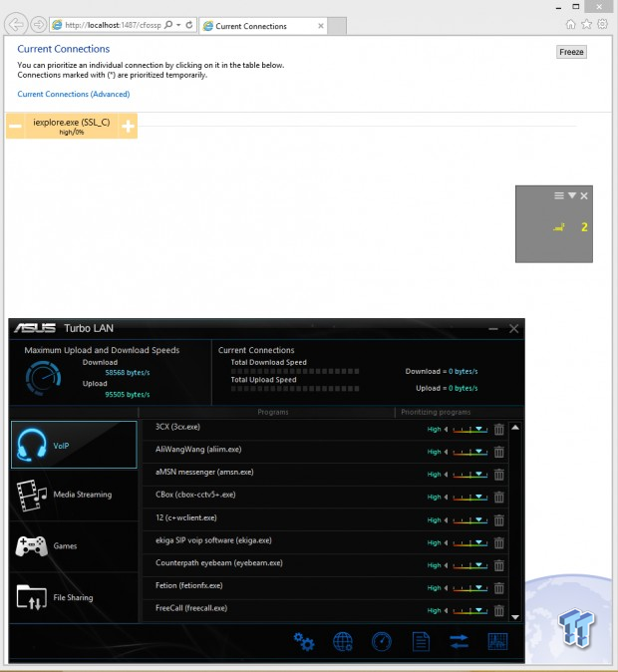Click the left arrow beside CBox priority
618x672 pixels.
click(446, 496)
